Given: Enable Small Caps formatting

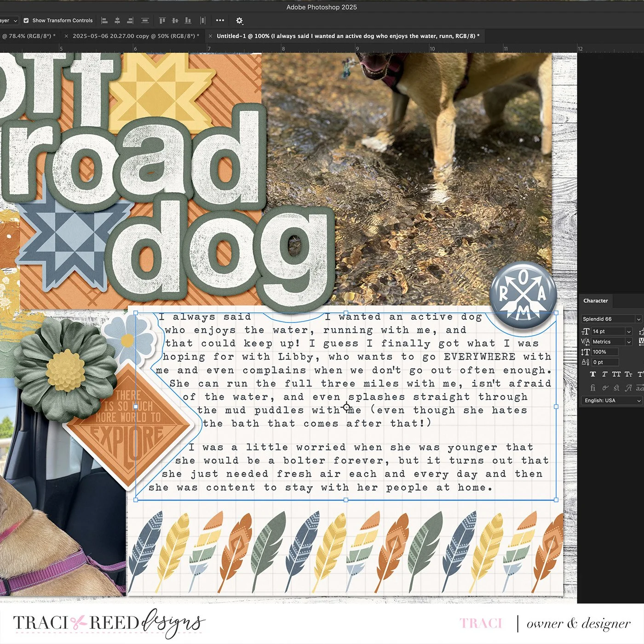Looking at the screenshot, I should (x=628, y=374).
